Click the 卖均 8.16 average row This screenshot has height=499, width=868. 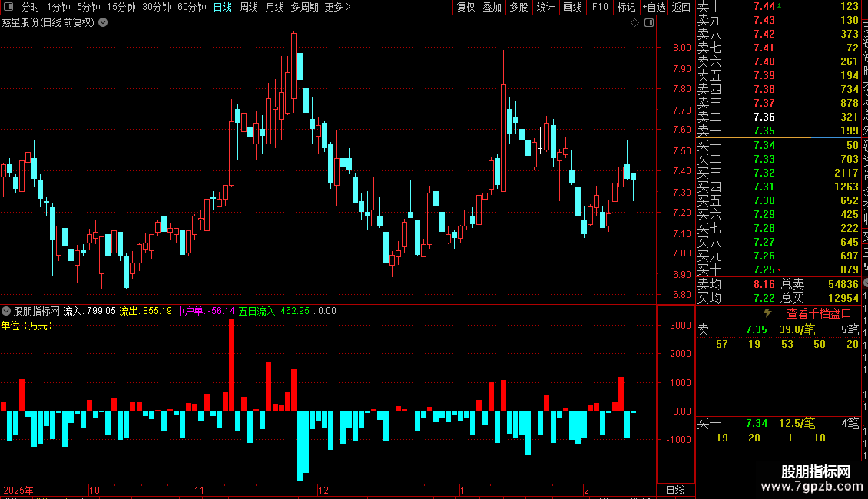coord(736,284)
